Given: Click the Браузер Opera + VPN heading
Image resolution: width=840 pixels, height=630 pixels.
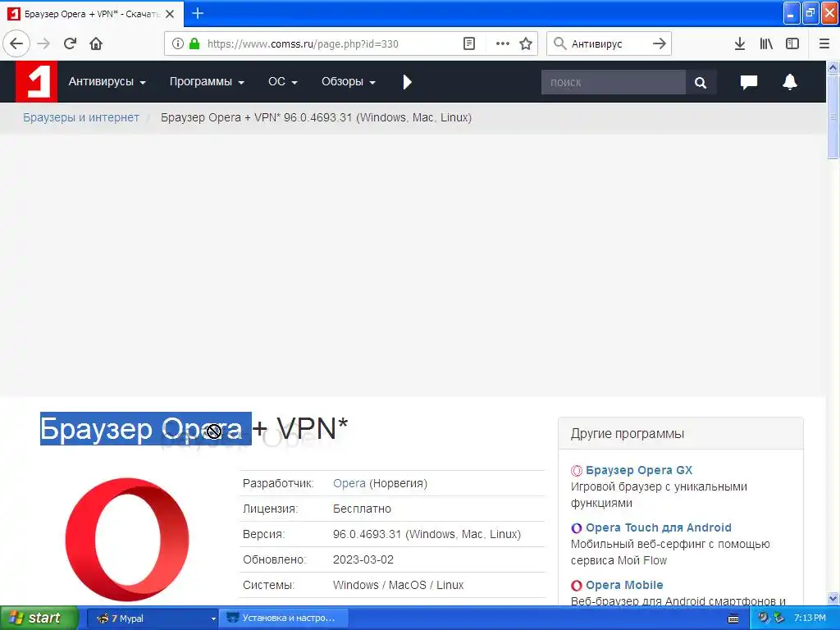Looking at the screenshot, I should click(x=194, y=428).
